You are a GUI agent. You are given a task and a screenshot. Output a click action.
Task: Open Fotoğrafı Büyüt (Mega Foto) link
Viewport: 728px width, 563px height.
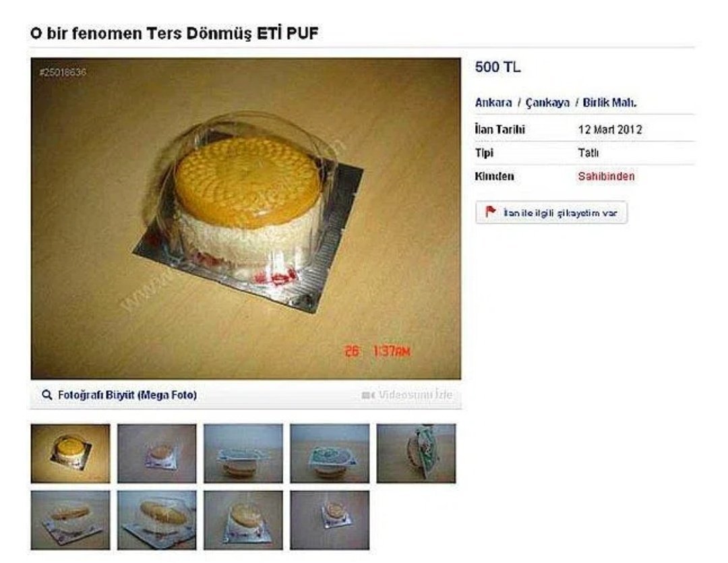(127, 395)
